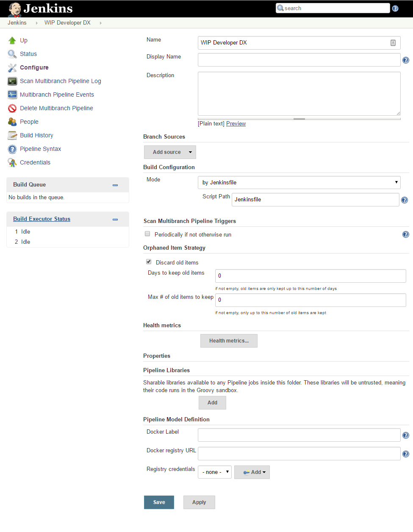Image resolution: width=413 pixels, height=532 pixels.
Task: Click the help icon beside search box
Action: click(395, 8)
